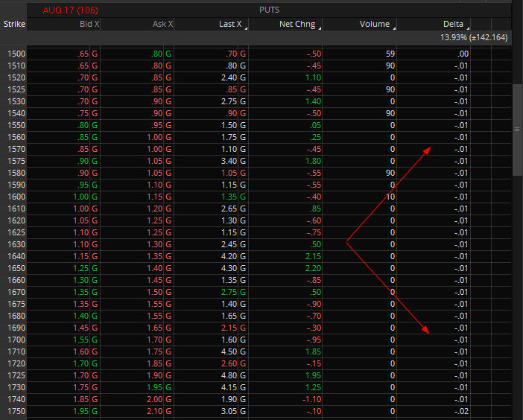Open the Delta column dropdown
Viewport: 523px width, 420px height.
pyautogui.click(x=468, y=28)
